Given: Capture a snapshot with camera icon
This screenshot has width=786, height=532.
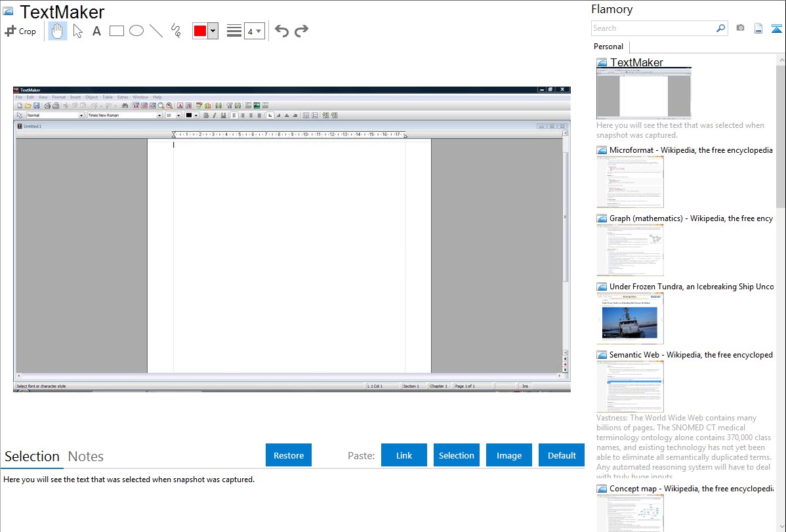Looking at the screenshot, I should 740,28.
